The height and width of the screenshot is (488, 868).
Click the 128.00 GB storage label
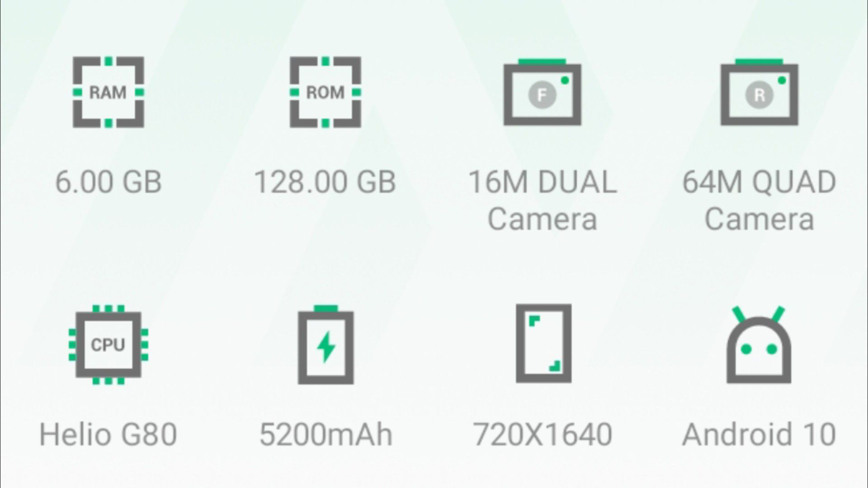pyautogui.click(x=325, y=182)
